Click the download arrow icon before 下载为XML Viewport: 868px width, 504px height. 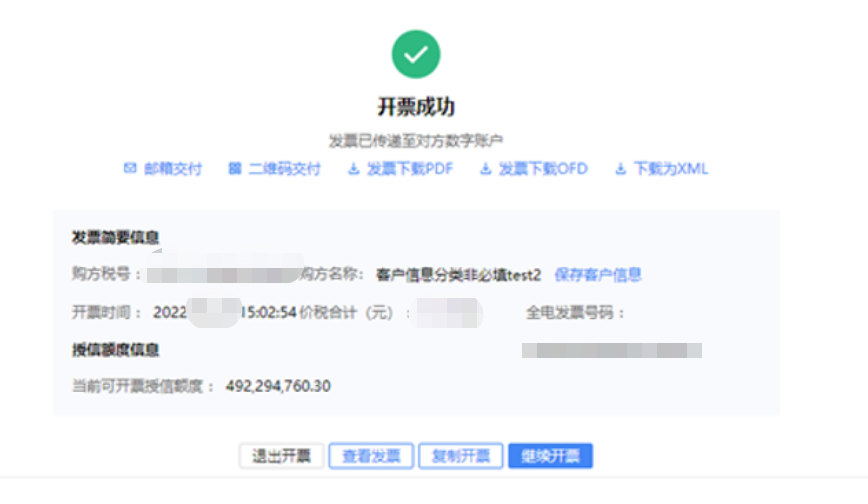point(621,169)
